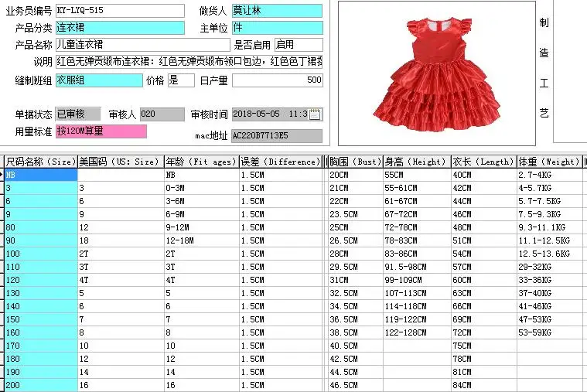Screen dimensions: 587x392
Task: Click the length cell 57CM
Action: (x=484, y=267)
